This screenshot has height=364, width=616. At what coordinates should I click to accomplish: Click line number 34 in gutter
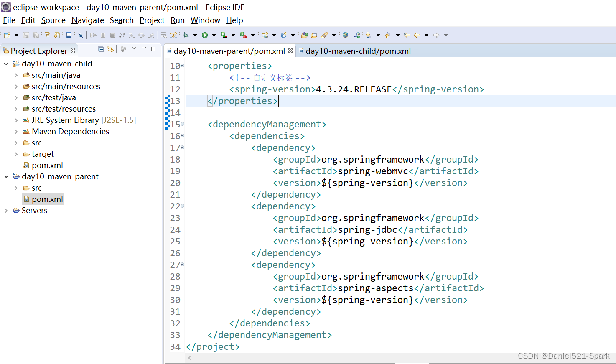[x=175, y=347]
